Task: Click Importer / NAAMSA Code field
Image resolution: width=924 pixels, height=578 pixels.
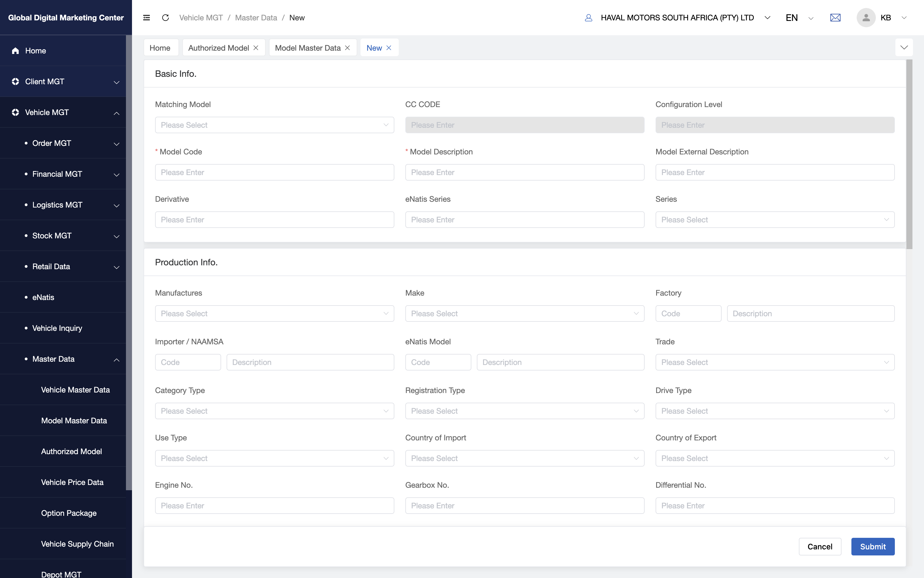Action: pyautogui.click(x=188, y=362)
